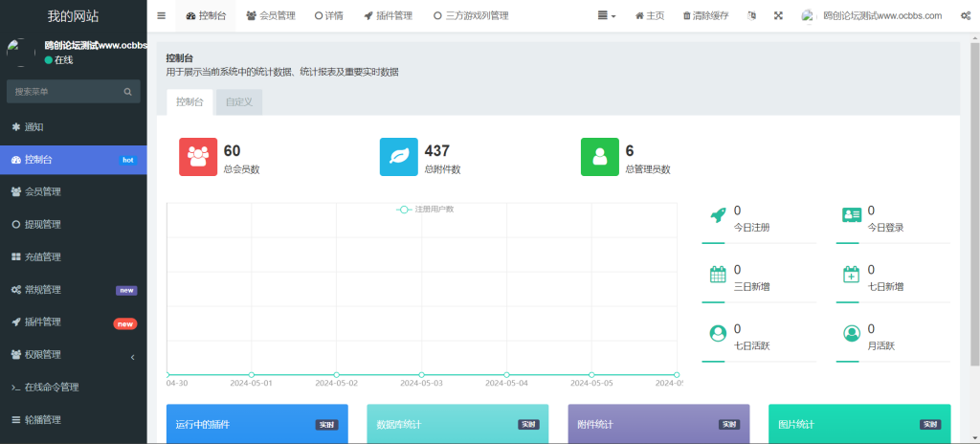The height and width of the screenshot is (444, 980).
Task: Switch to the 会员管理 top tab
Action: click(271, 15)
